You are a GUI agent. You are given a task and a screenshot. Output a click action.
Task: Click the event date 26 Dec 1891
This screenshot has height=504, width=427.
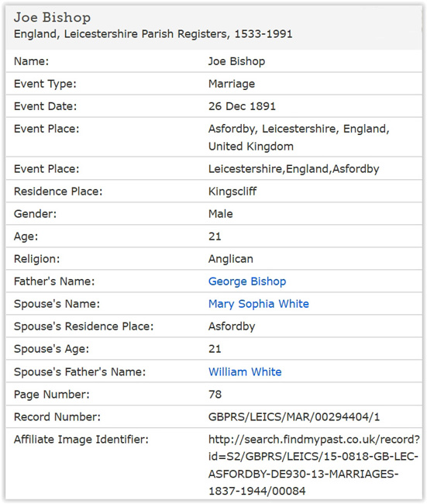pos(242,106)
